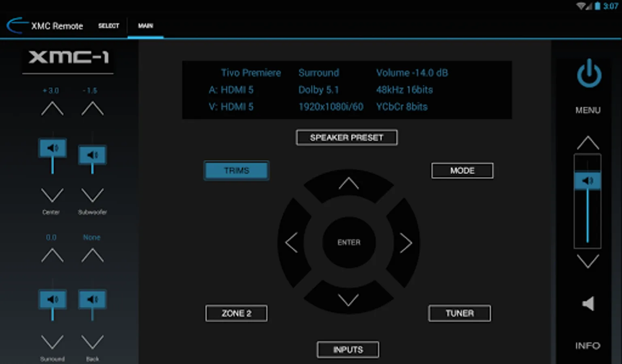Viewport: 622px width, 364px height.
Task: Click the Tivo Premiere input name
Action: (x=251, y=73)
